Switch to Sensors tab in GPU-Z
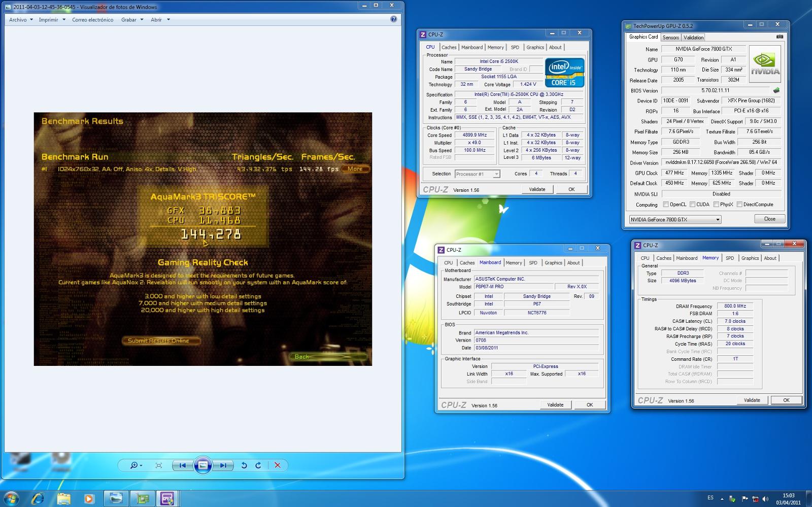The height and width of the screenshot is (507, 812). 670,38
